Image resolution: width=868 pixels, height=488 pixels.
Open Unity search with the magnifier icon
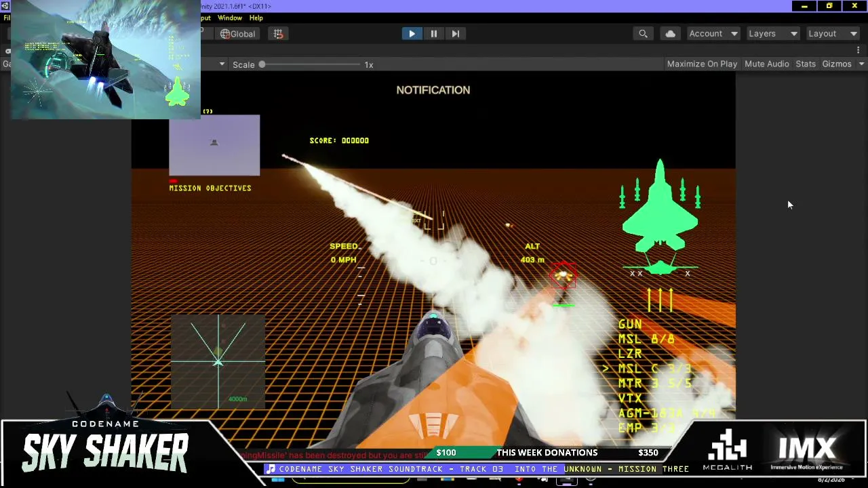tap(643, 34)
